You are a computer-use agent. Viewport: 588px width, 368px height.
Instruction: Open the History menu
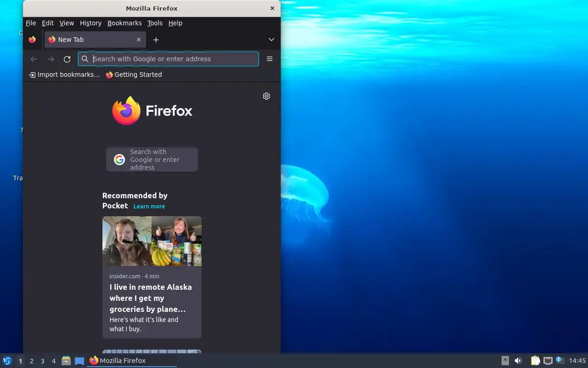tap(90, 23)
